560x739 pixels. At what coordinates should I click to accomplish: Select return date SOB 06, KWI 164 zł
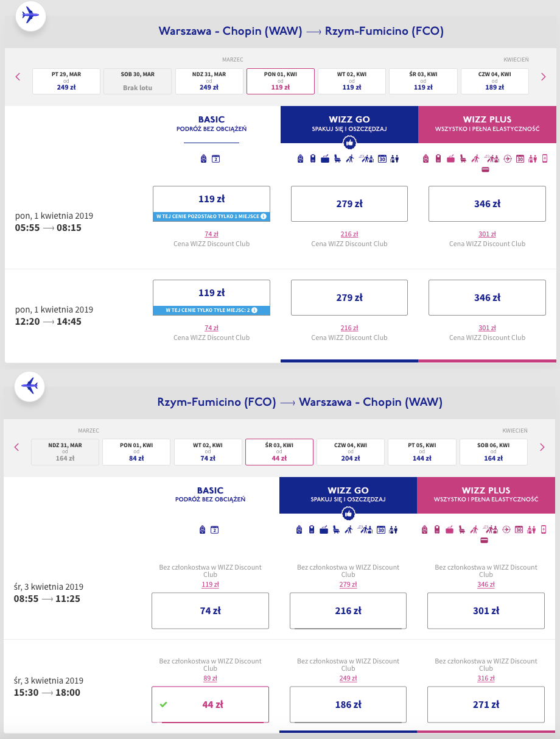(493, 452)
